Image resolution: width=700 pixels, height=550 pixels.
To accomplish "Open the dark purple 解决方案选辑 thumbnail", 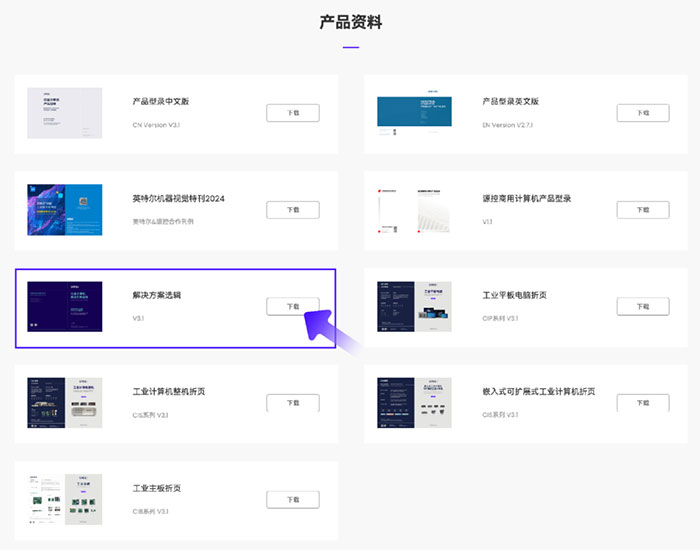I will (65, 306).
